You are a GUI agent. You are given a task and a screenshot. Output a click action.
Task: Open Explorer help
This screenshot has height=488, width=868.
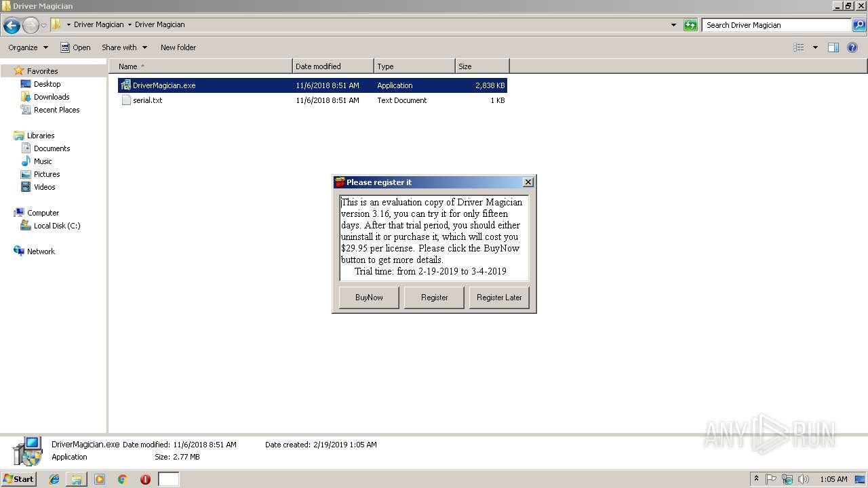[853, 47]
